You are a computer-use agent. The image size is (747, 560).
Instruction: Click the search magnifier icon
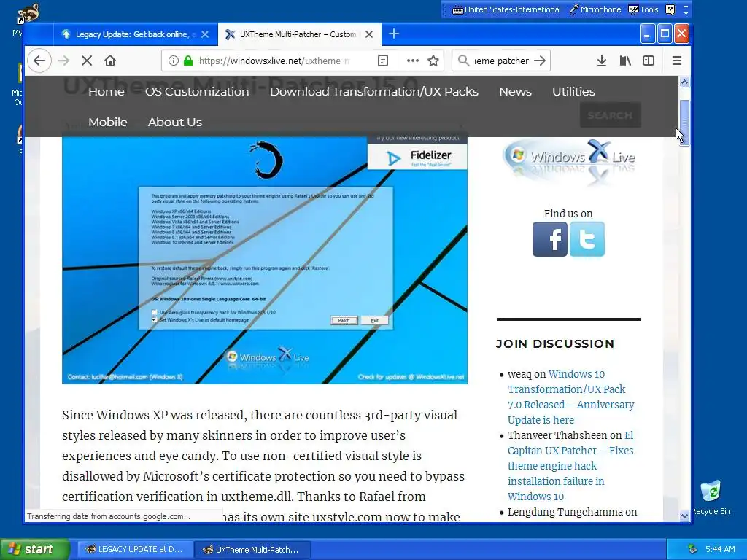463,61
